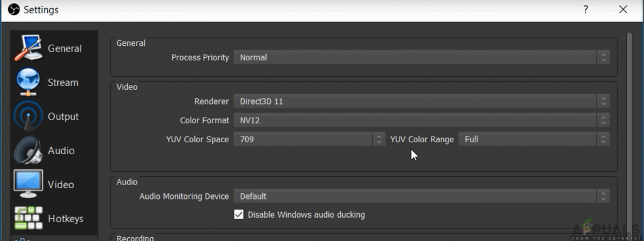
Task: Open the Process Priority dropdown
Action: pos(422,58)
